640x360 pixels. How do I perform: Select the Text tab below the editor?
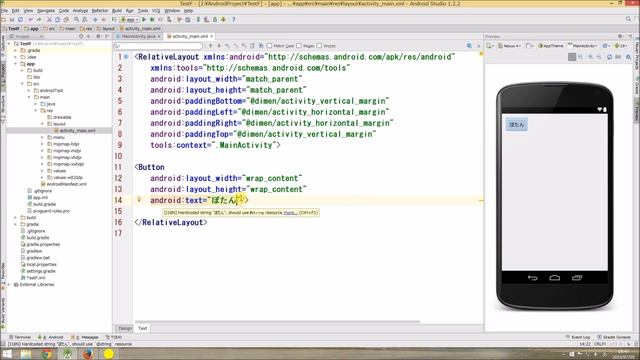pos(142,328)
